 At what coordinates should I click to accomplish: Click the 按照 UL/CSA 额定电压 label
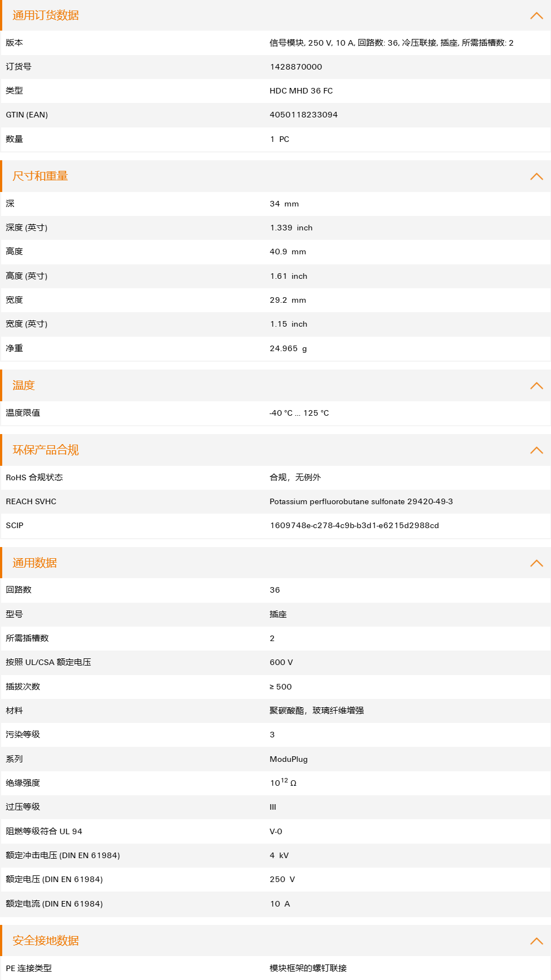coord(48,662)
